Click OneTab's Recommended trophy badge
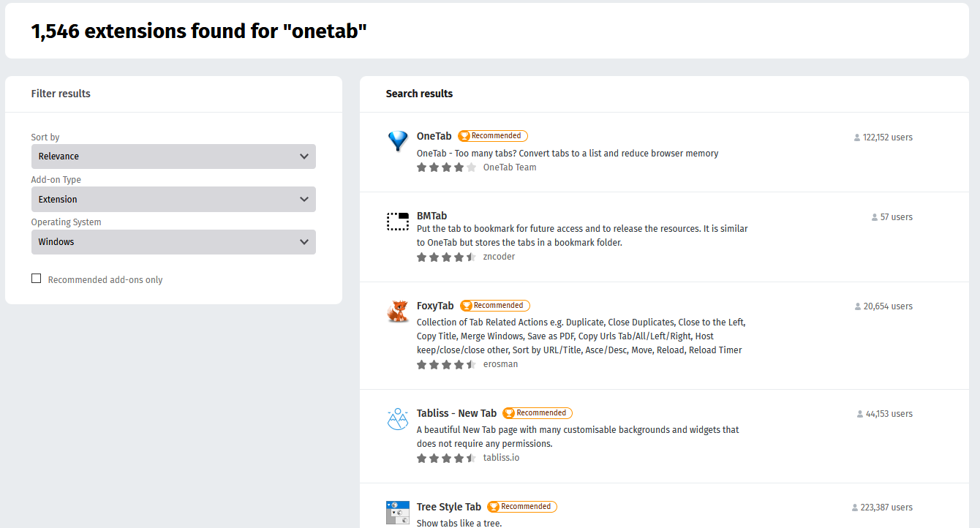 (492, 136)
